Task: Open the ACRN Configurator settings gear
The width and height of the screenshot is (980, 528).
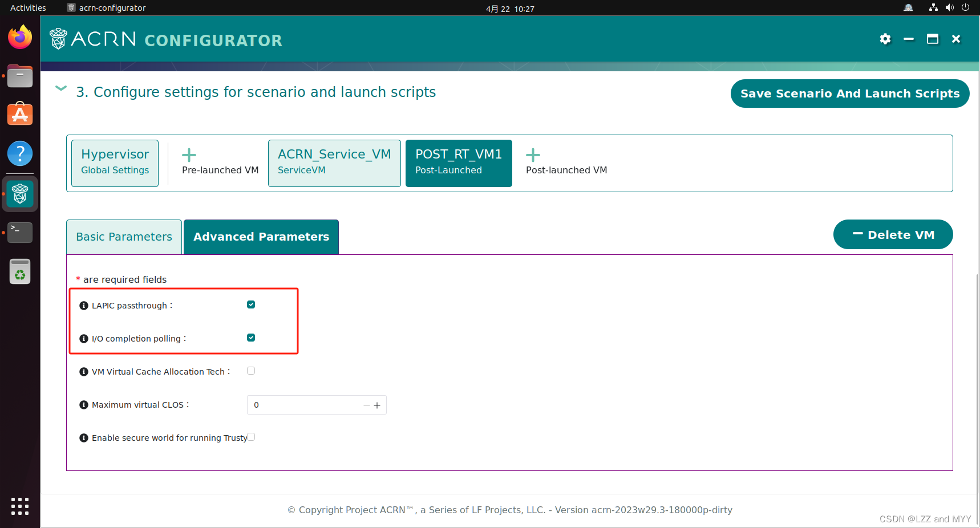Action: (x=885, y=39)
